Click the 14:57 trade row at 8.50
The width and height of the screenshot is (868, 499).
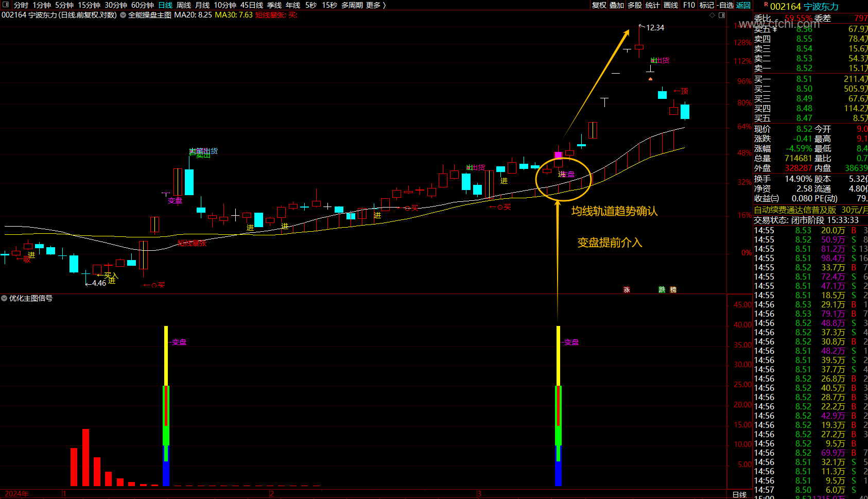(x=811, y=490)
